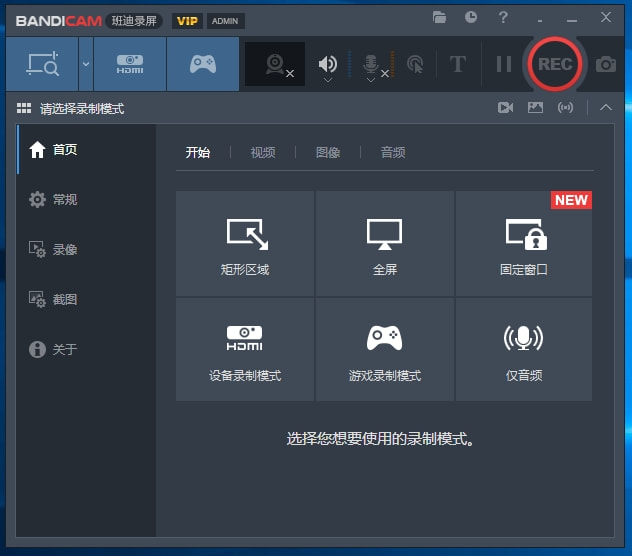Screen dimensions: 632x556
Task: Open the 常规 general settings sidebar item
Action: [86, 200]
